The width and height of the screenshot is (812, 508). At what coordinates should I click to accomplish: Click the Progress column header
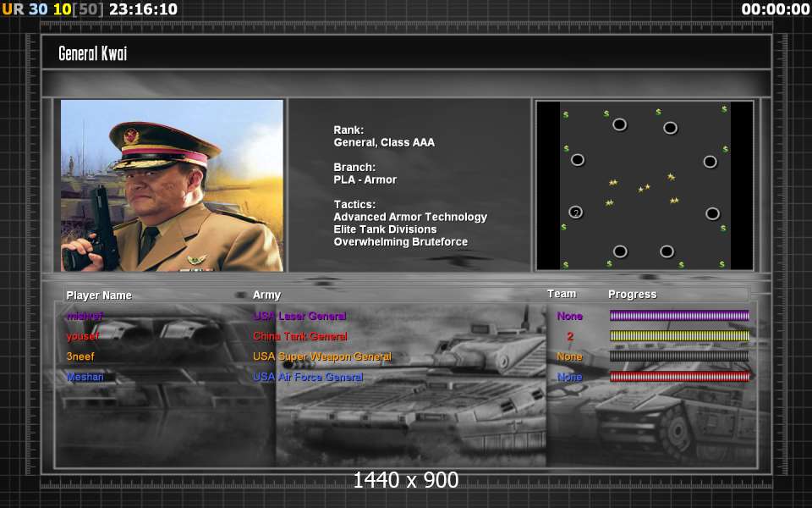coord(632,295)
